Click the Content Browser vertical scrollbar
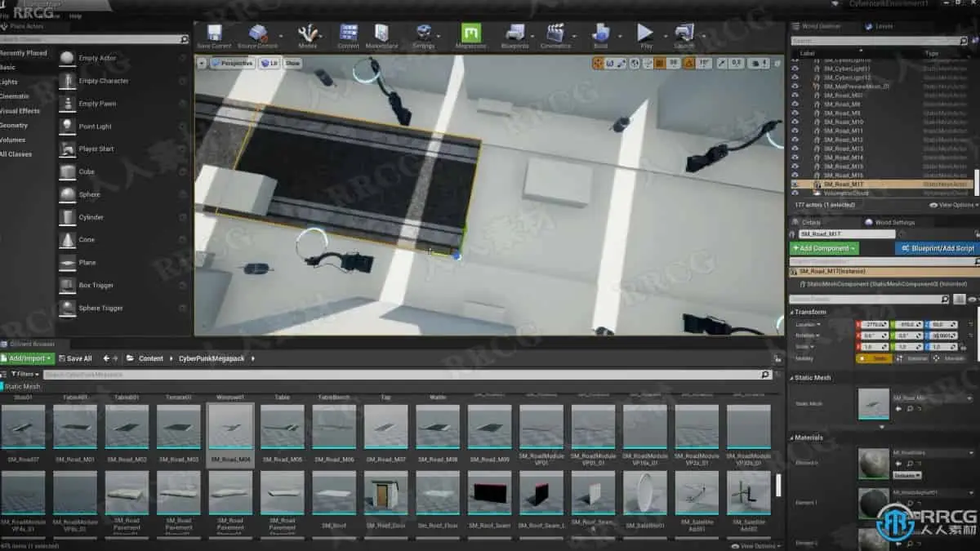 pyautogui.click(x=777, y=486)
